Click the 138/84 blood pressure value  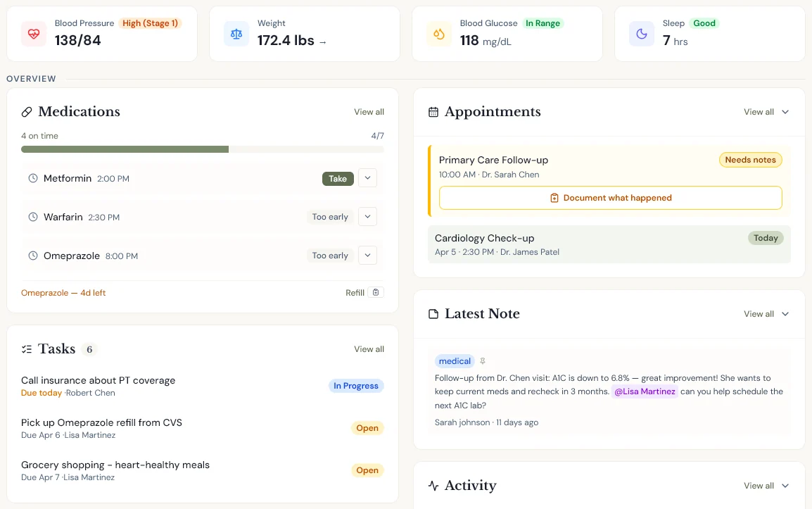pos(77,40)
